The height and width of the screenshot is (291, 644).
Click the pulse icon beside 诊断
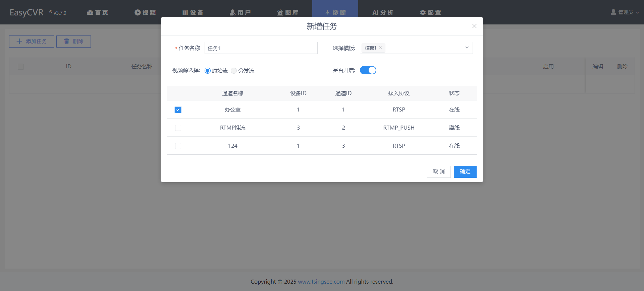point(328,12)
